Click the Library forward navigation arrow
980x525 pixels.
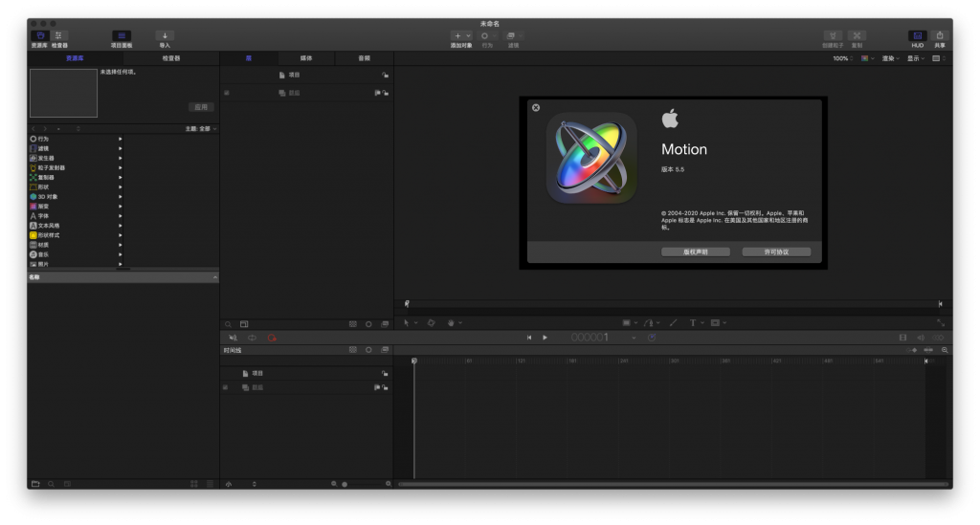pyautogui.click(x=45, y=128)
